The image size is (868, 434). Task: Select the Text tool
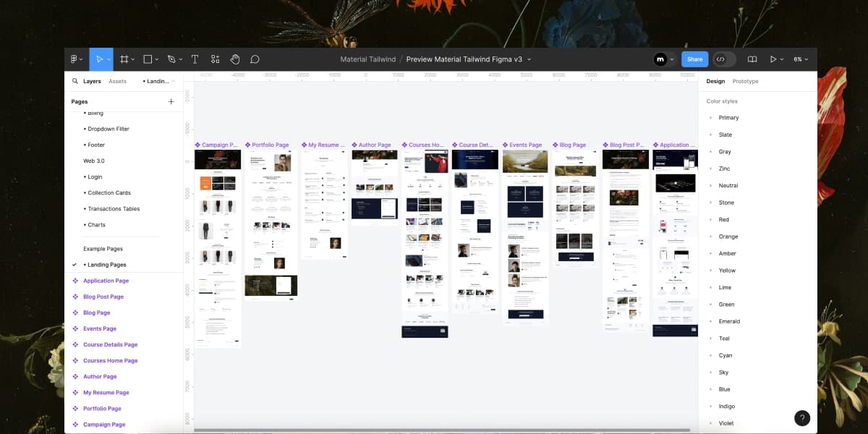[194, 59]
